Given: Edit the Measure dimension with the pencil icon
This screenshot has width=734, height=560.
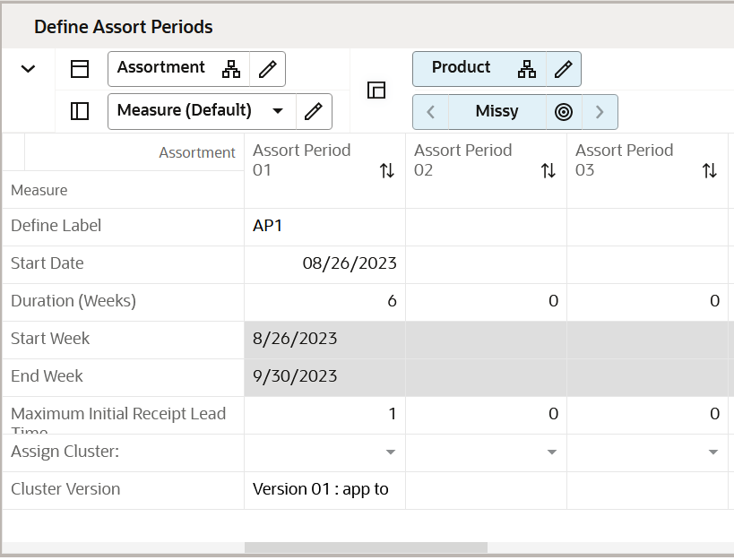Looking at the screenshot, I should click(314, 111).
